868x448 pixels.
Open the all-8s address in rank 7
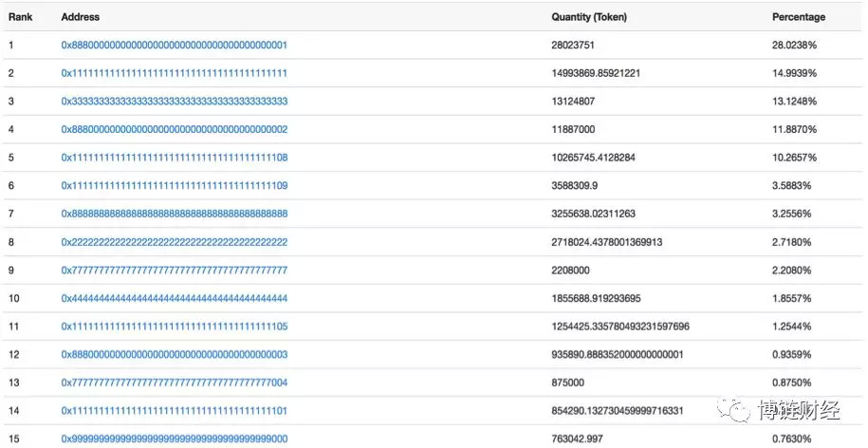point(174,214)
